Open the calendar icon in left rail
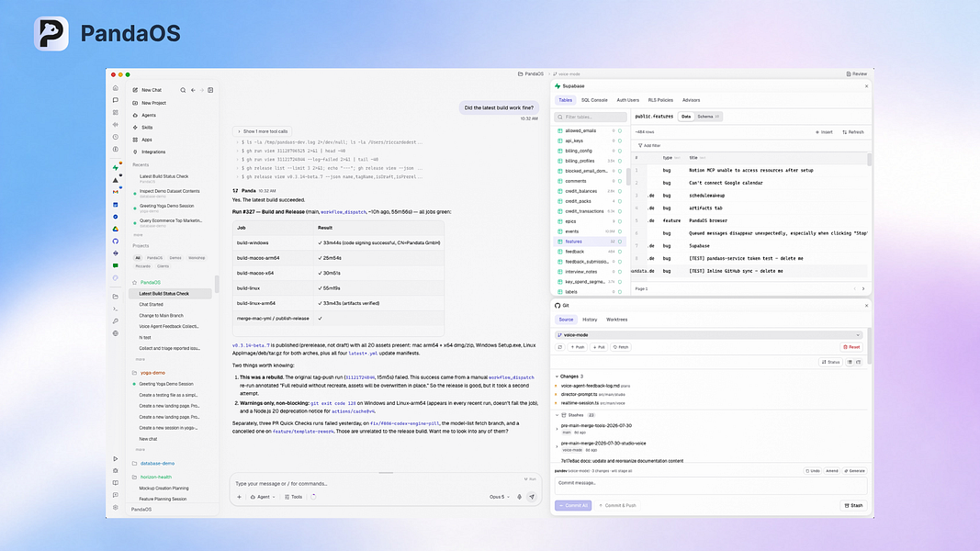980x551 pixels. [x=115, y=204]
